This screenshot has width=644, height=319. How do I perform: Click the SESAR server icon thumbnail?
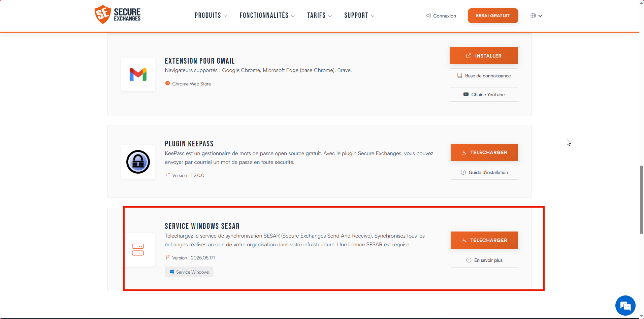pos(138,250)
